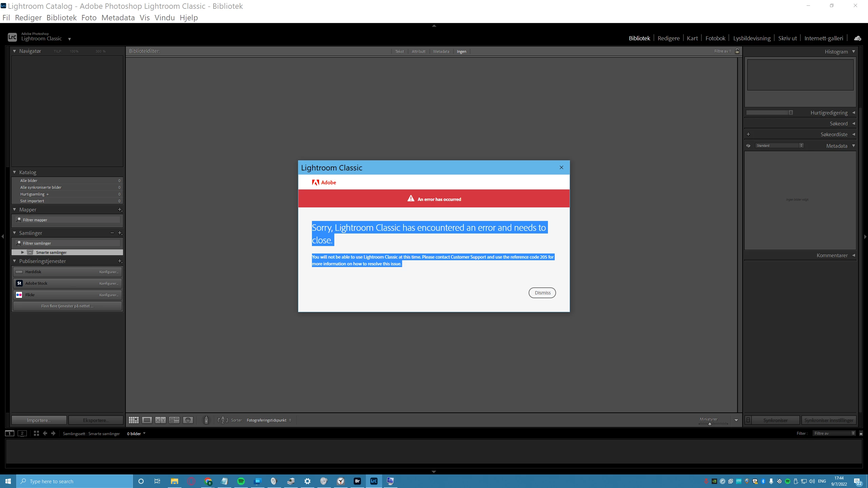The image size is (868, 488).
Task: Dismiss the Lightroom Classic error dialog
Action: click(542, 293)
